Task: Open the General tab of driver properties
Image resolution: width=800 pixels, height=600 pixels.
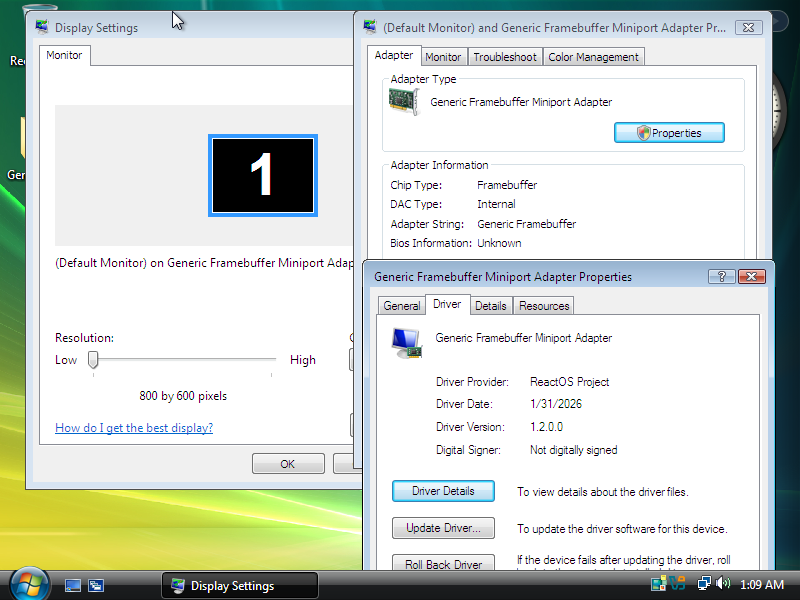Action: (x=401, y=306)
